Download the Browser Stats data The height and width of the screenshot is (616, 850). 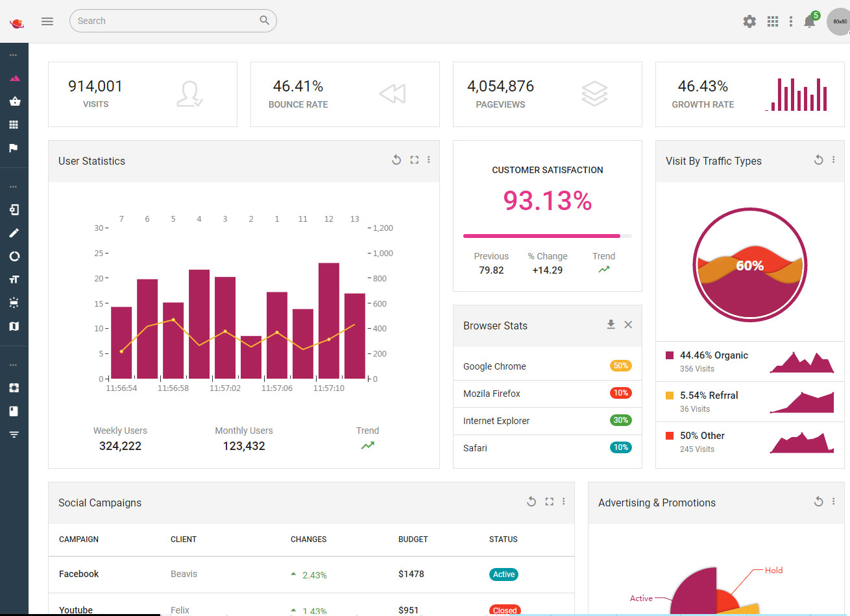pyautogui.click(x=611, y=325)
